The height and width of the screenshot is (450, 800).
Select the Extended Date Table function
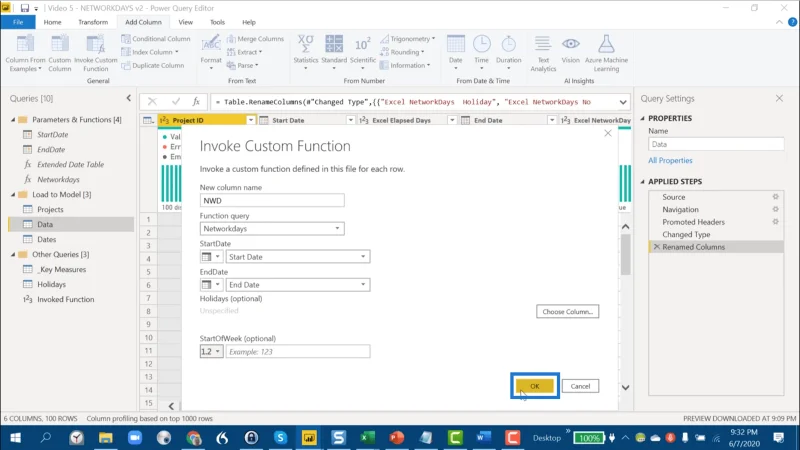click(x=70, y=164)
